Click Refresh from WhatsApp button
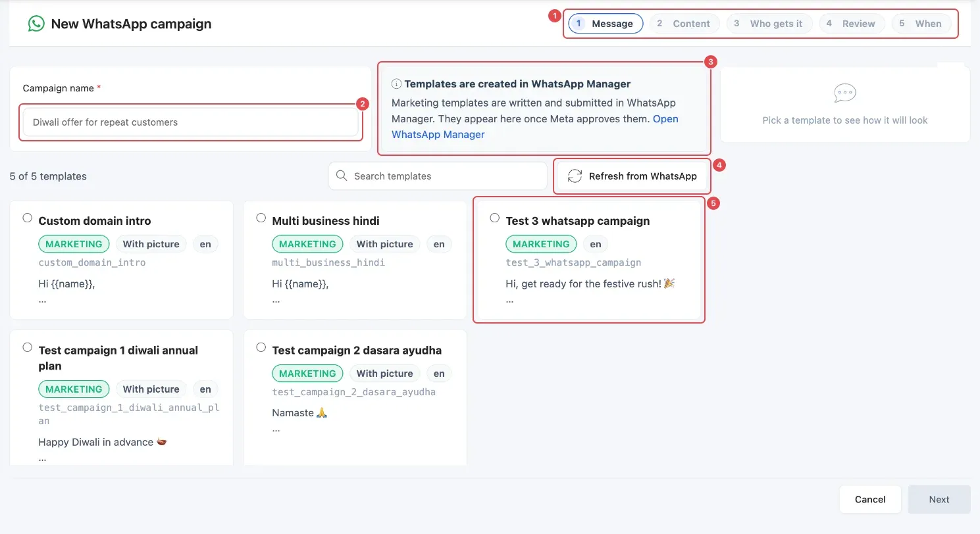Screen dimensions: 980x534 tap(632, 176)
